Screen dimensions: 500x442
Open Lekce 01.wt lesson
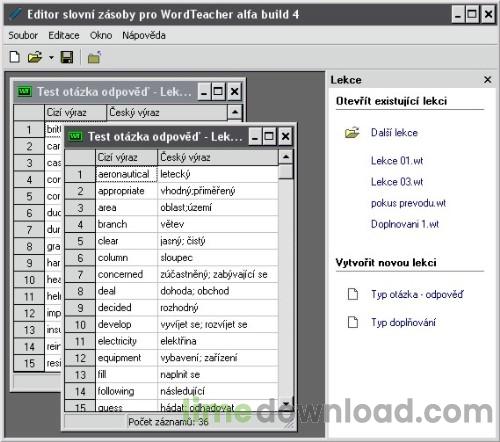coord(397,161)
